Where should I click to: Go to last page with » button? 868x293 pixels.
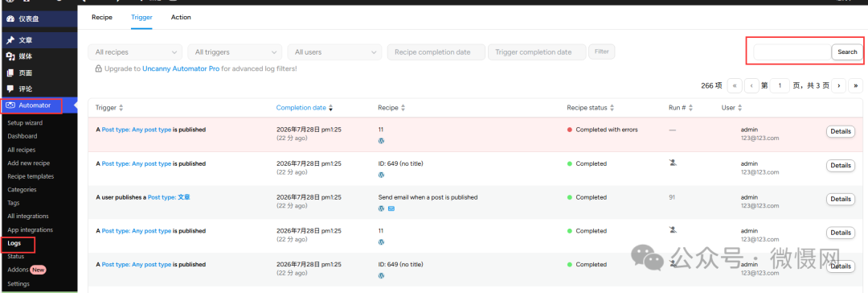[856, 85]
